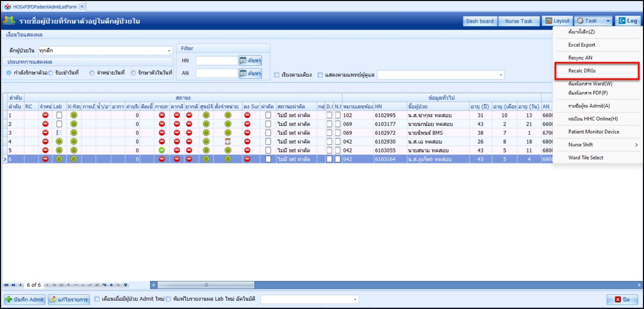Click the hourglass discharge-order icon in row 4
Screen dimensions: 644x309
click(228, 141)
